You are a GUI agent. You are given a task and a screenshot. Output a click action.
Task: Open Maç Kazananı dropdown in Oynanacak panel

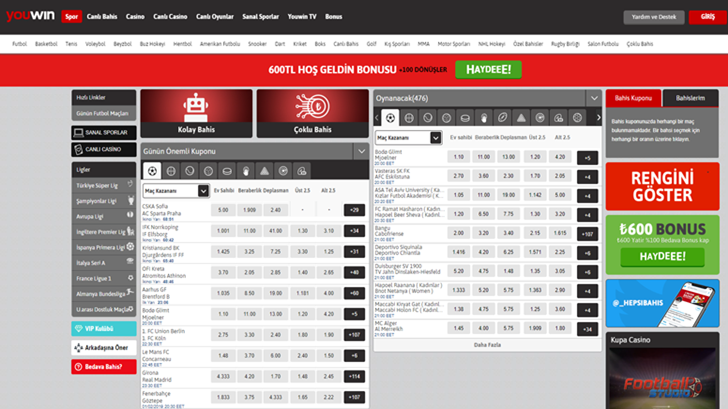(408, 138)
